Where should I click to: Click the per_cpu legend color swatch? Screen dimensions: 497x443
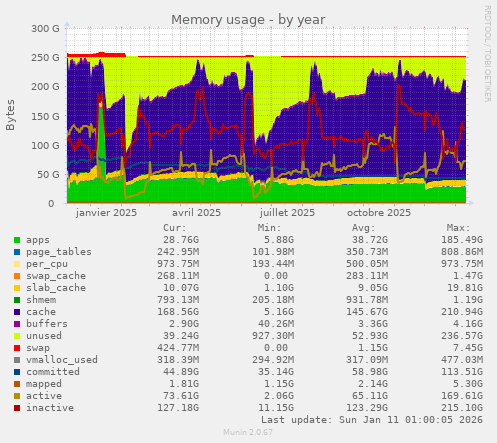[x=17, y=264]
